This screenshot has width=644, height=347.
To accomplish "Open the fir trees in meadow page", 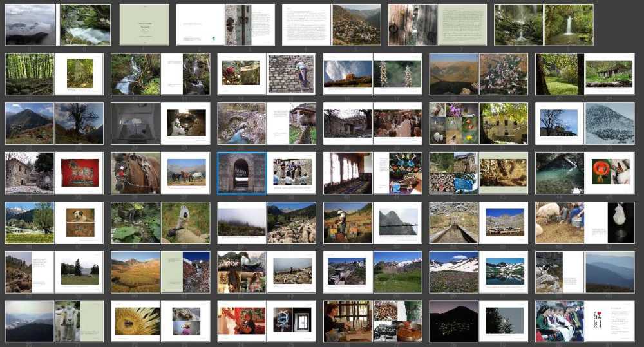I will pyautogui.click(x=79, y=272).
